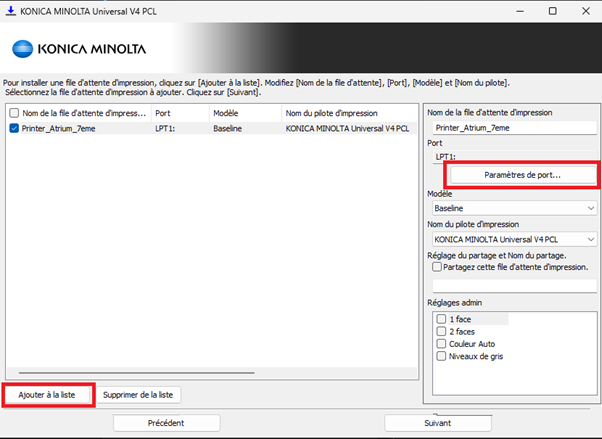Click the Modèle column header

click(x=243, y=113)
